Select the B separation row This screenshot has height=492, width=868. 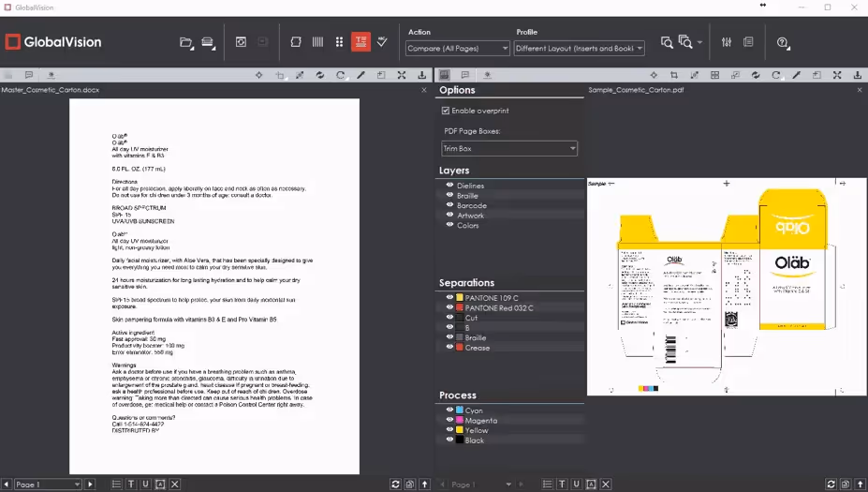509,327
